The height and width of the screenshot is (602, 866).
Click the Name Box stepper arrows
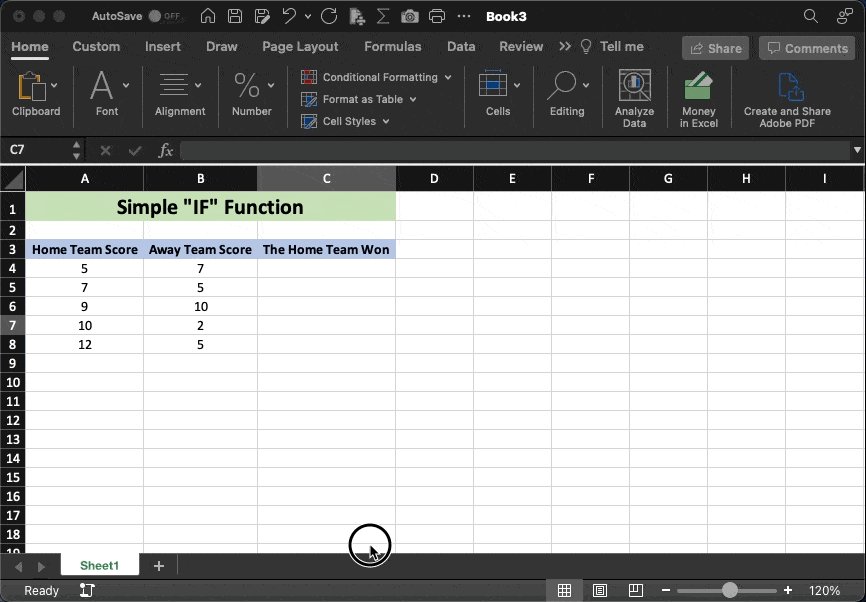(x=77, y=150)
